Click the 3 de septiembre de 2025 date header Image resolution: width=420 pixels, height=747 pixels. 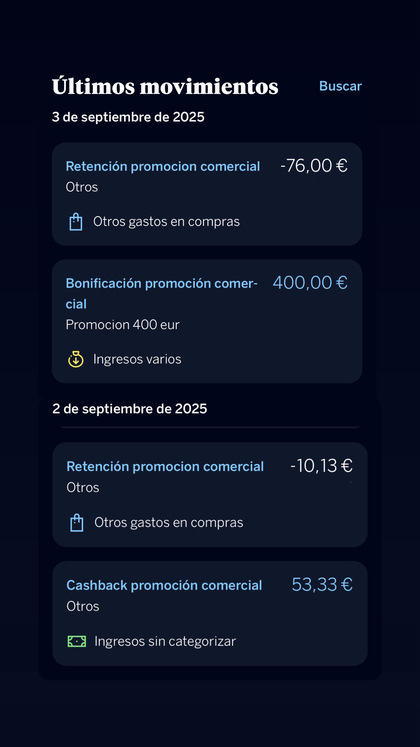tap(128, 117)
